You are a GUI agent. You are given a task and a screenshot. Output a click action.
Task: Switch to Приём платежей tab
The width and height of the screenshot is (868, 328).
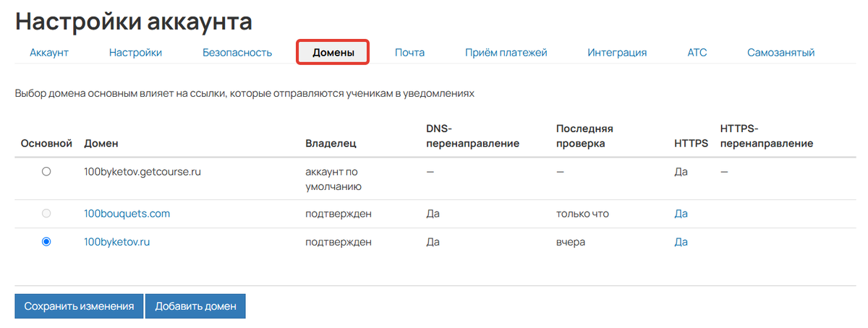(x=506, y=52)
